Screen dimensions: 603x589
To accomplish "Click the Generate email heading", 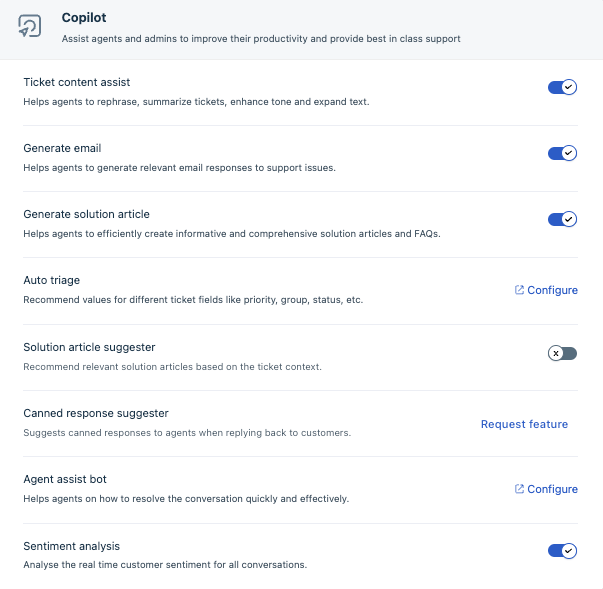I will point(62,148).
